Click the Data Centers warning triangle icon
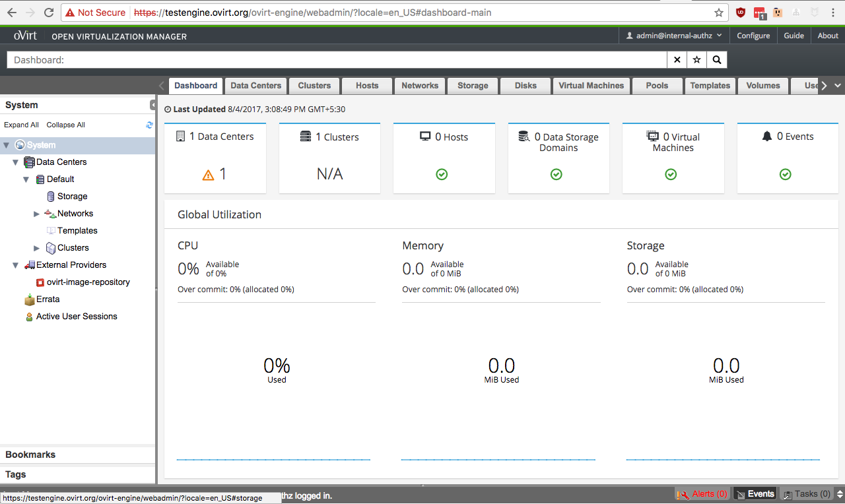 208,175
